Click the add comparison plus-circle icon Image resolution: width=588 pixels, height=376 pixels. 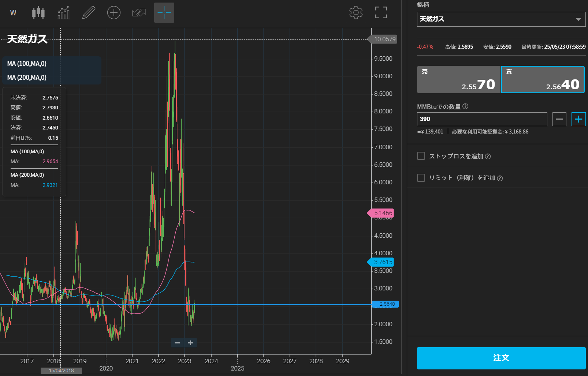click(114, 13)
